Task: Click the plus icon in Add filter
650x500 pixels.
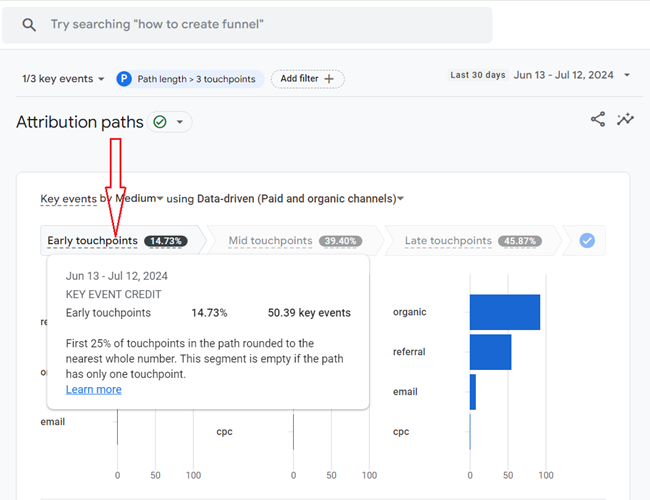Action: click(329, 79)
